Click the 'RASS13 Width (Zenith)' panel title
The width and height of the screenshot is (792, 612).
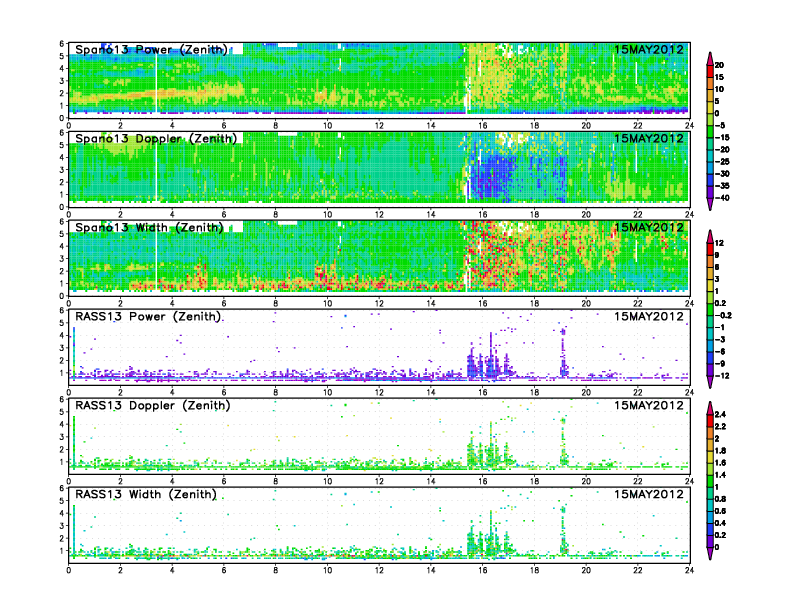[146, 494]
